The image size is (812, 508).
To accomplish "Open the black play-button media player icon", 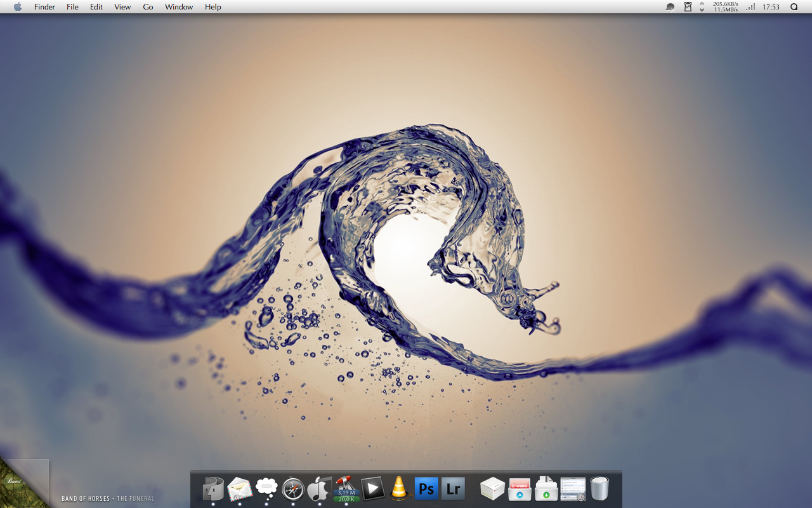I will coord(373,488).
